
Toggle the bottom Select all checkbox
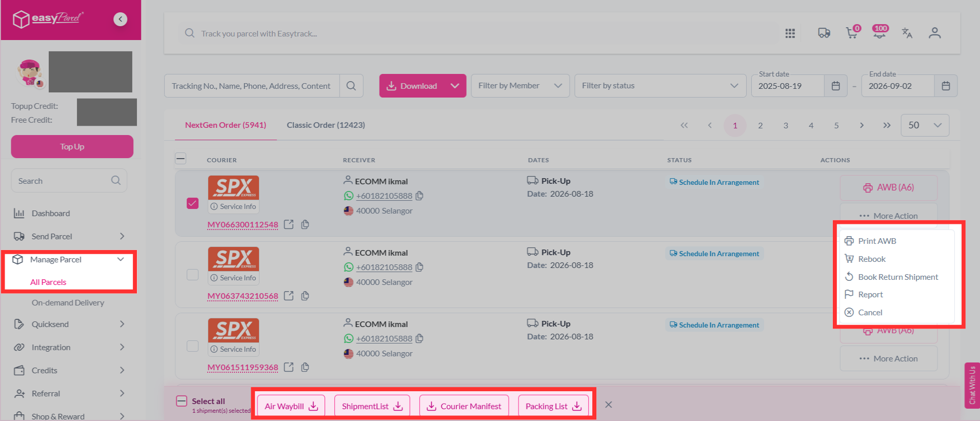coord(182,401)
